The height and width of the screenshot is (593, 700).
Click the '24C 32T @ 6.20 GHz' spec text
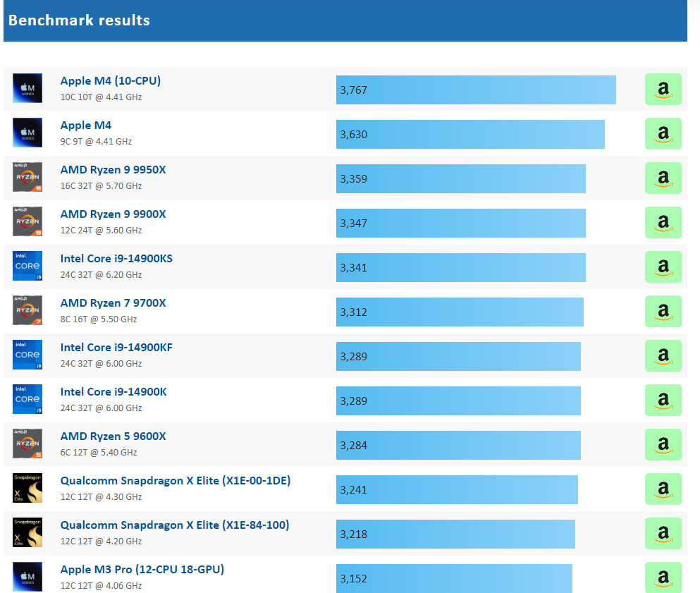[x=101, y=274]
